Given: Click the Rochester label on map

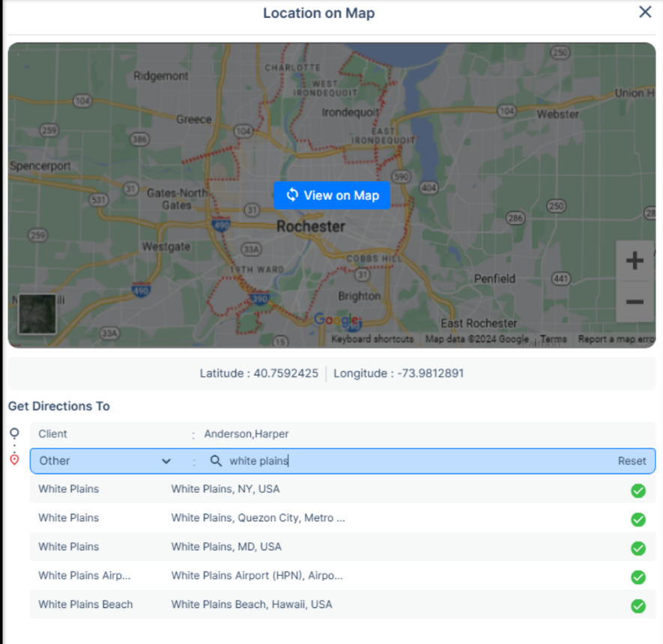Looking at the screenshot, I should pyautogui.click(x=311, y=226).
